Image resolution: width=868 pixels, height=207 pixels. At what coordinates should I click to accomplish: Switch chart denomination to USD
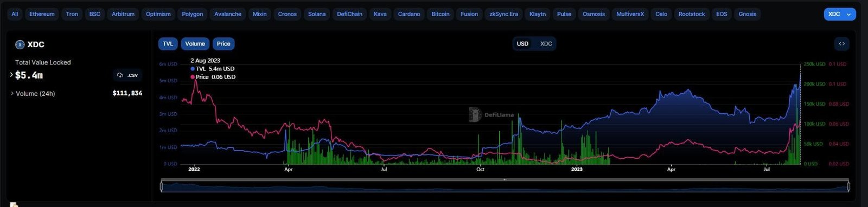pos(522,44)
